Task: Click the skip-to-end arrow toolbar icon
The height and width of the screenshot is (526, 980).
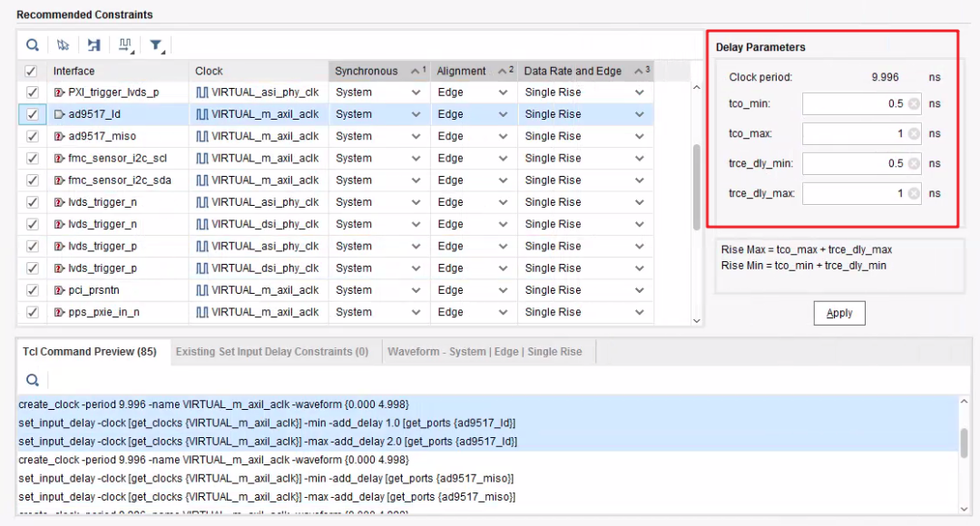Action: pos(93,44)
